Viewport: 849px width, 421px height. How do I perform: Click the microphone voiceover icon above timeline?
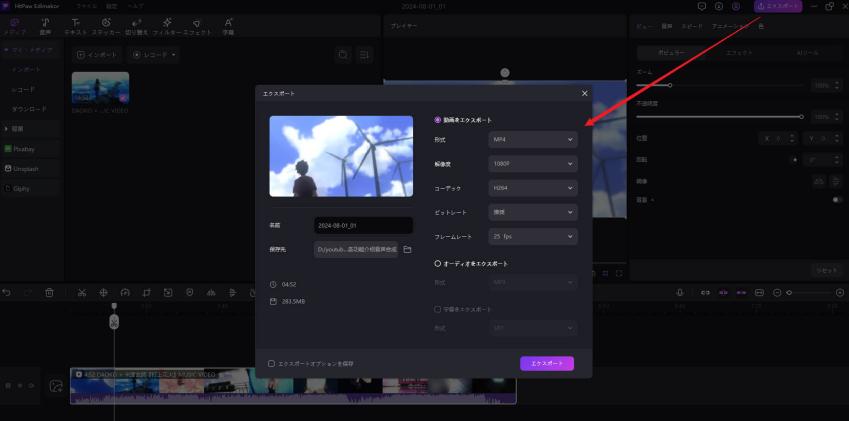pos(680,292)
